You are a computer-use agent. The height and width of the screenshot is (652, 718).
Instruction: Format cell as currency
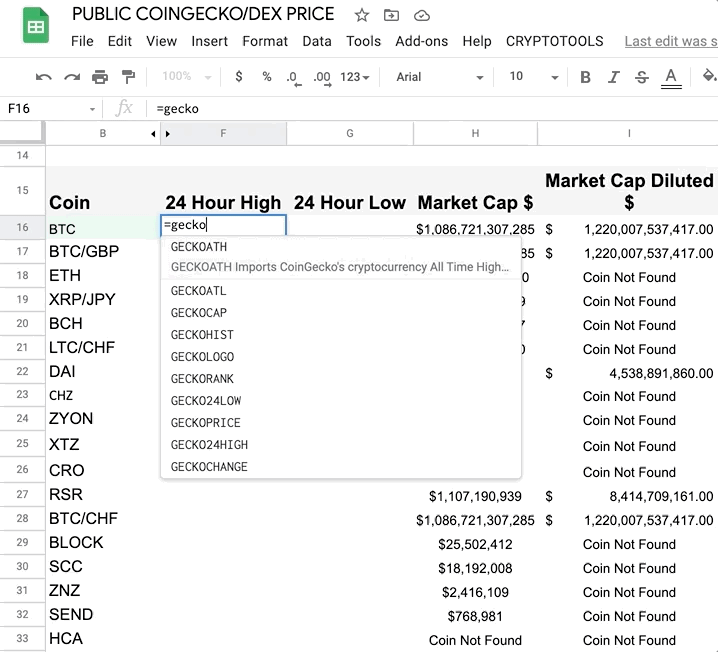pyautogui.click(x=239, y=76)
